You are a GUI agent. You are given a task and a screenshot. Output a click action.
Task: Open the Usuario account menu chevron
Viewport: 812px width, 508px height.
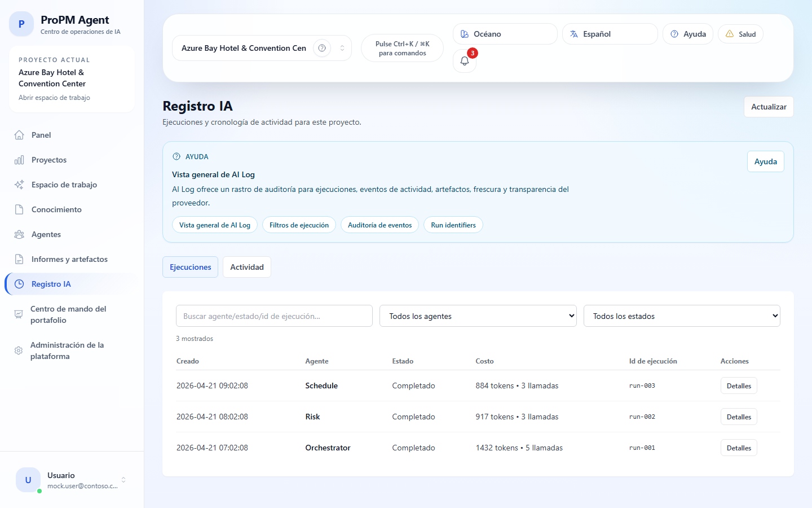122,480
